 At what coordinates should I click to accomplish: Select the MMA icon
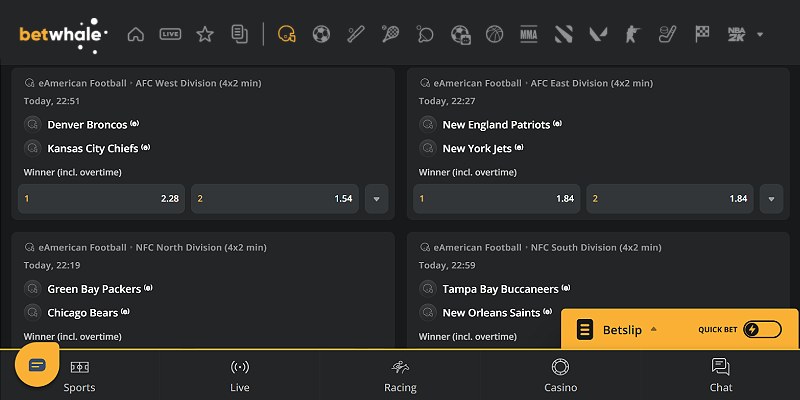(529, 35)
